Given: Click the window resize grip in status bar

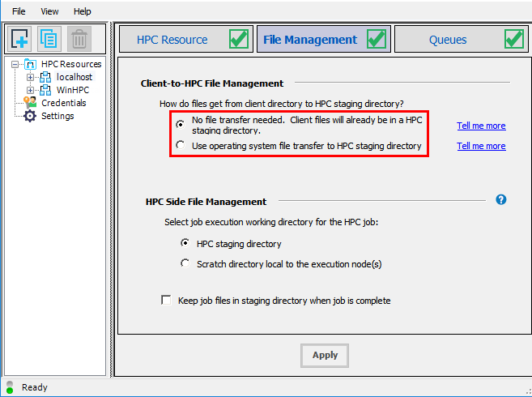Looking at the screenshot, I should pyautogui.click(x=527, y=391).
